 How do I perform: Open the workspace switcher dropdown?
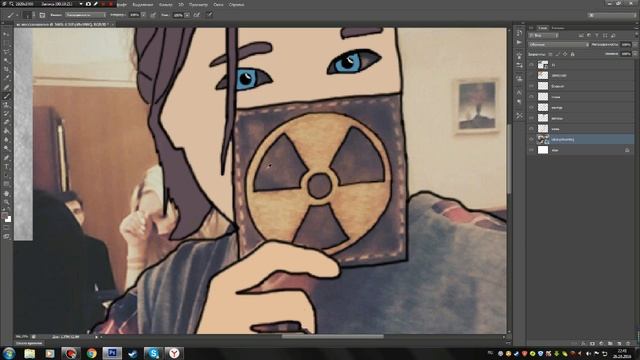(612, 15)
